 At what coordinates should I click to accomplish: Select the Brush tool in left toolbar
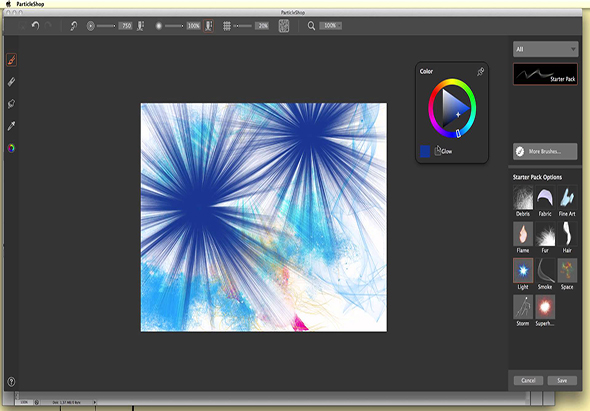coord(11,60)
